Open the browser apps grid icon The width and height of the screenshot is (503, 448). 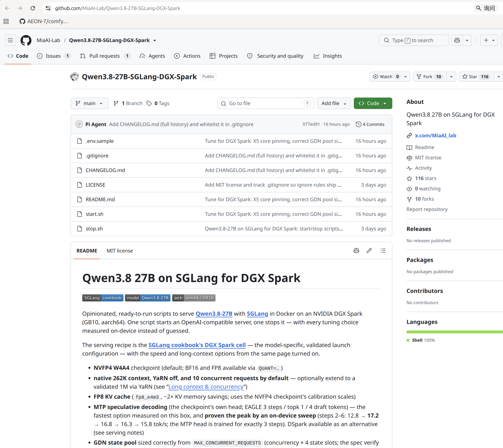(x=6, y=21)
